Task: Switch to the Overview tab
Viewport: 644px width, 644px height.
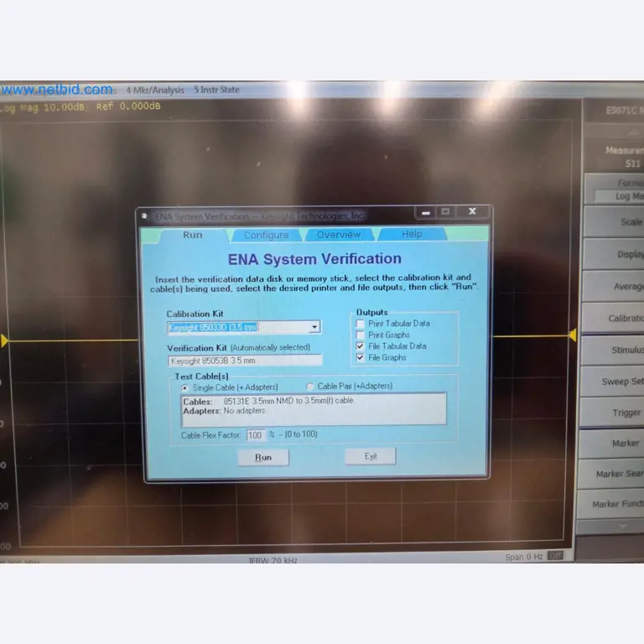Action: tap(338, 235)
